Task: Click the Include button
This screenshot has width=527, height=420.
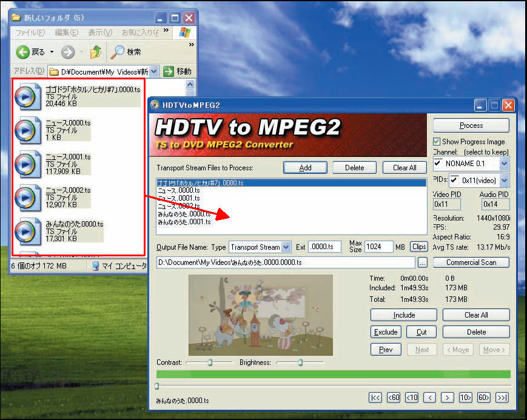Action: click(404, 315)
